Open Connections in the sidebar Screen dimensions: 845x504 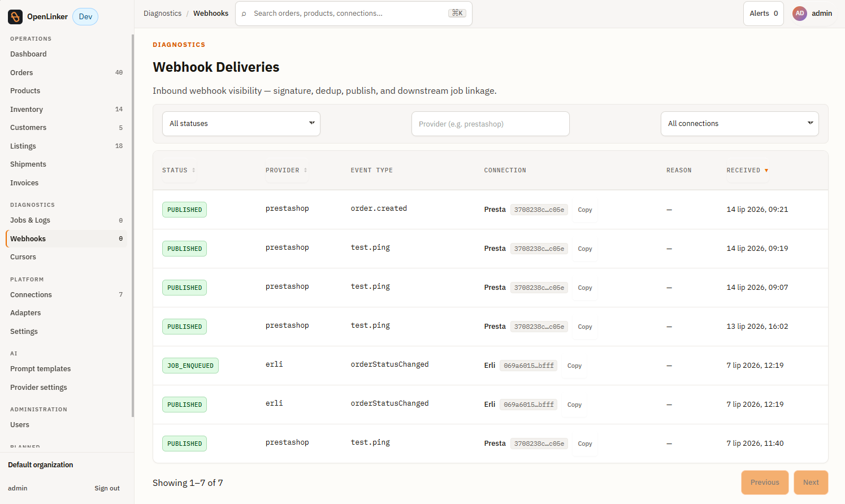(67, 294)
